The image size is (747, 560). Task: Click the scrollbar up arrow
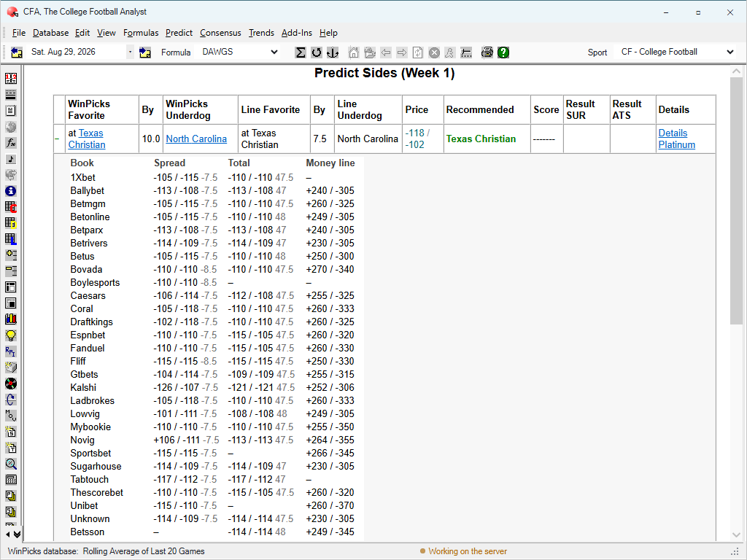click(x=736, y=71)
